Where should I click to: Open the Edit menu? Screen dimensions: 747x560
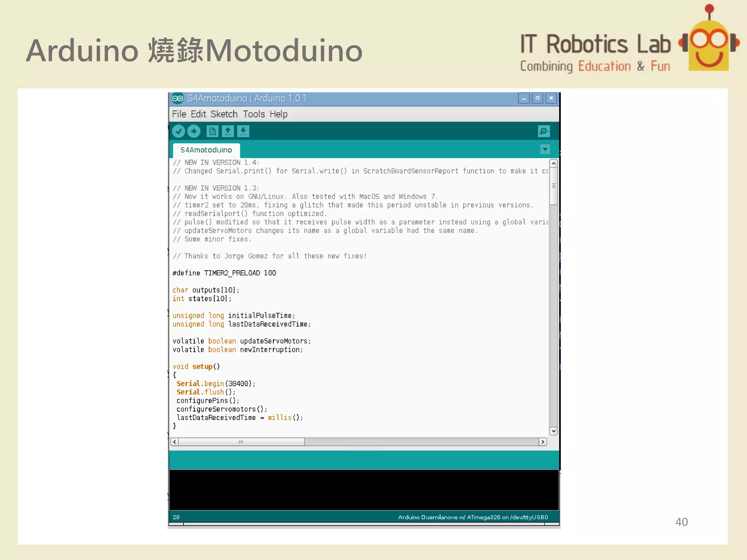198,114
